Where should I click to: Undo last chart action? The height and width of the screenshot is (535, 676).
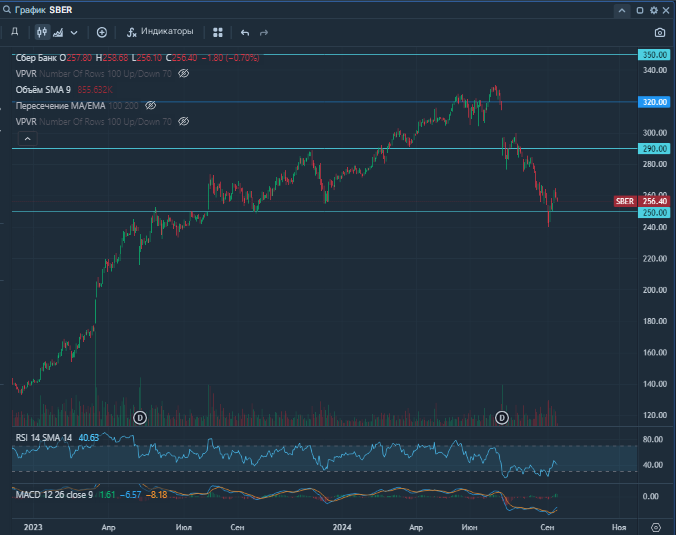point(245,32)
